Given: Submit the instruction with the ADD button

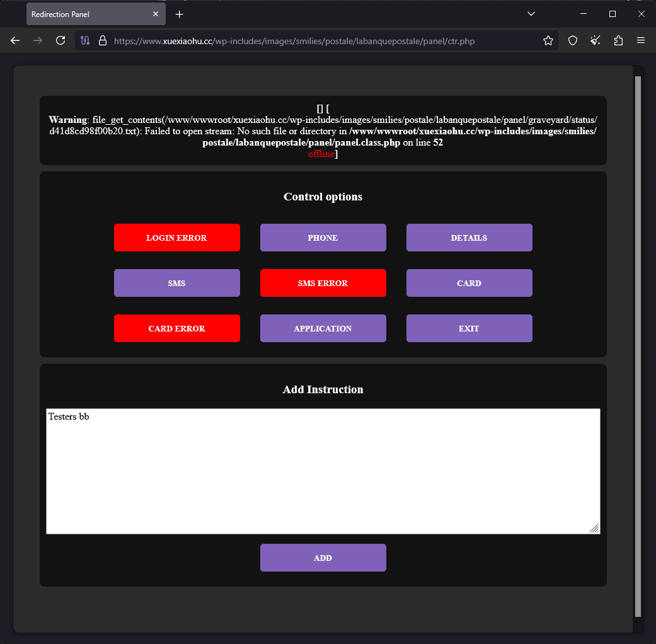Looking at the screenshot, I should [323, 558].
